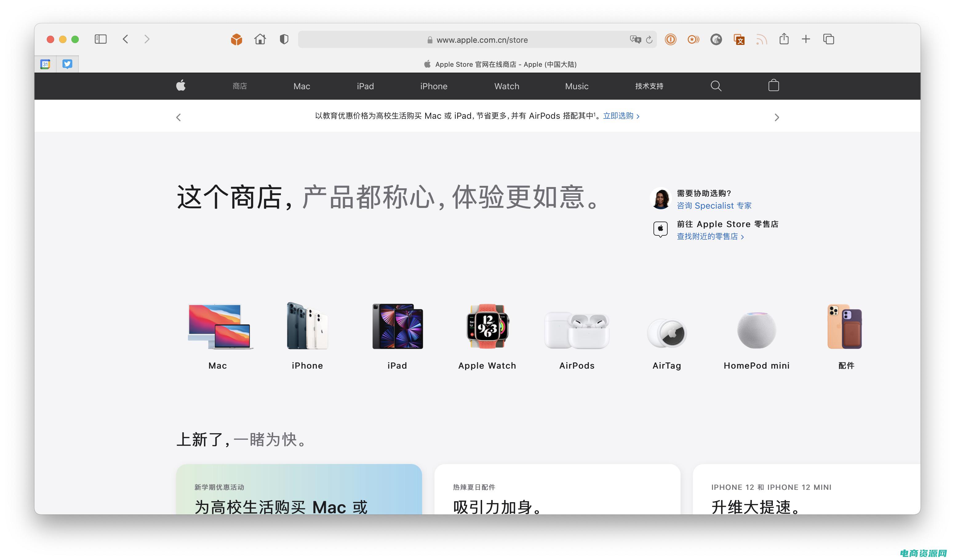Open the privacy shield report
Screen dimensions: 955x560
point(284,39)
